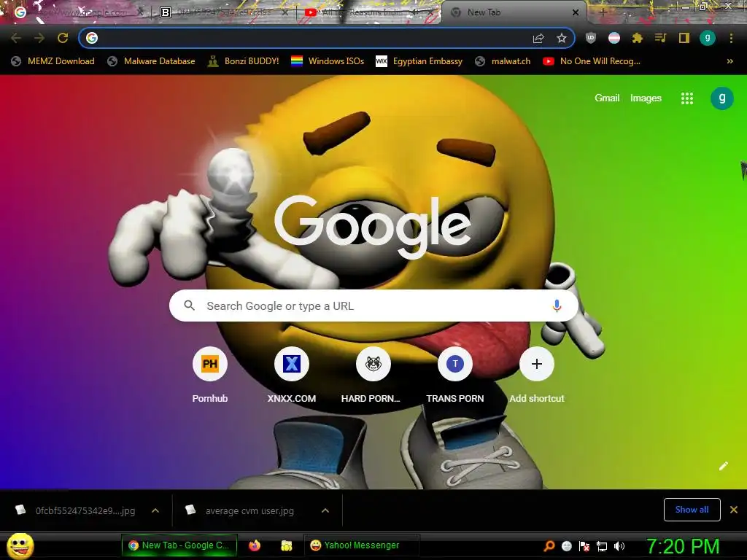Image resolution: width=747 pixels, height=560 pixels.
Task: Open the No One Will Recog... bookmark
Action: tap(592, 61)
